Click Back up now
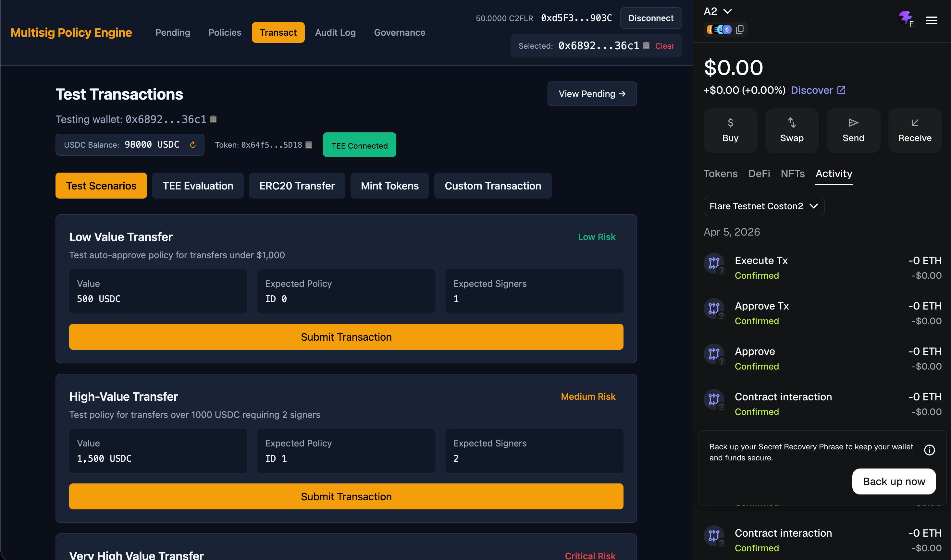Viewport: 951px width, 560px height. click(x=894, y=481)
